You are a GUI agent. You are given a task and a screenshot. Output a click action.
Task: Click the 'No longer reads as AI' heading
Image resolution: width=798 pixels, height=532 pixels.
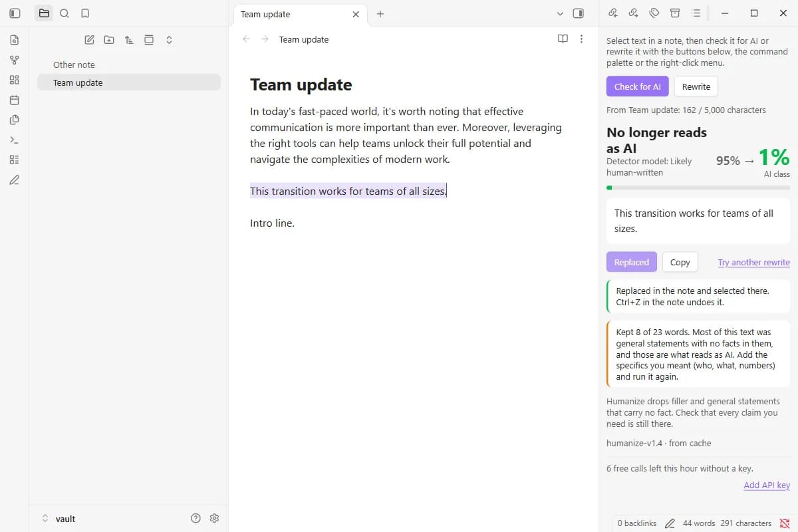(656, 140)
